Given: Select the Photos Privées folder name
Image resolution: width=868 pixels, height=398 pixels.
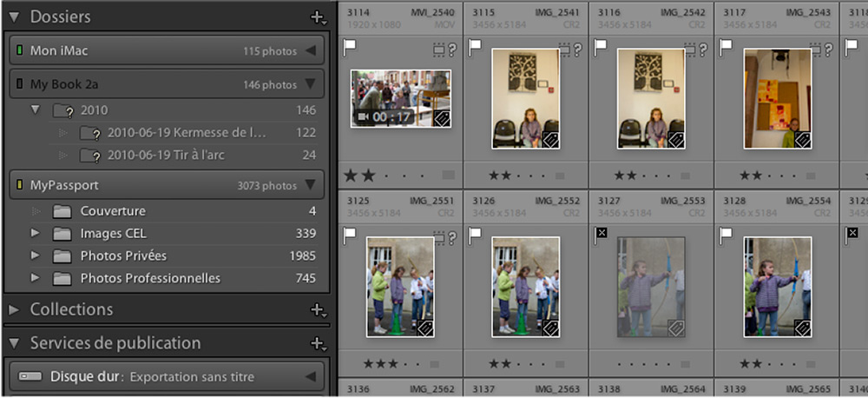Looking at the screenshot, I should (x=123, y=256).
